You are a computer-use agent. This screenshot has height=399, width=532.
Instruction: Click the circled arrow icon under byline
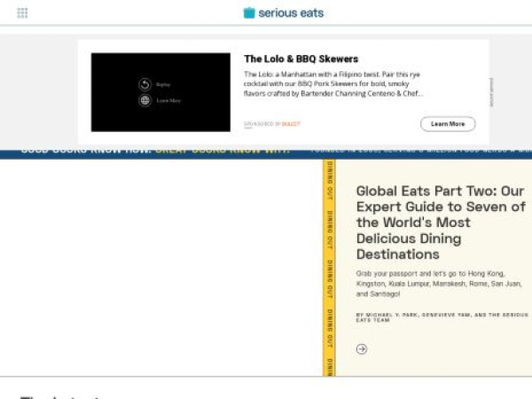coord(362,348)
